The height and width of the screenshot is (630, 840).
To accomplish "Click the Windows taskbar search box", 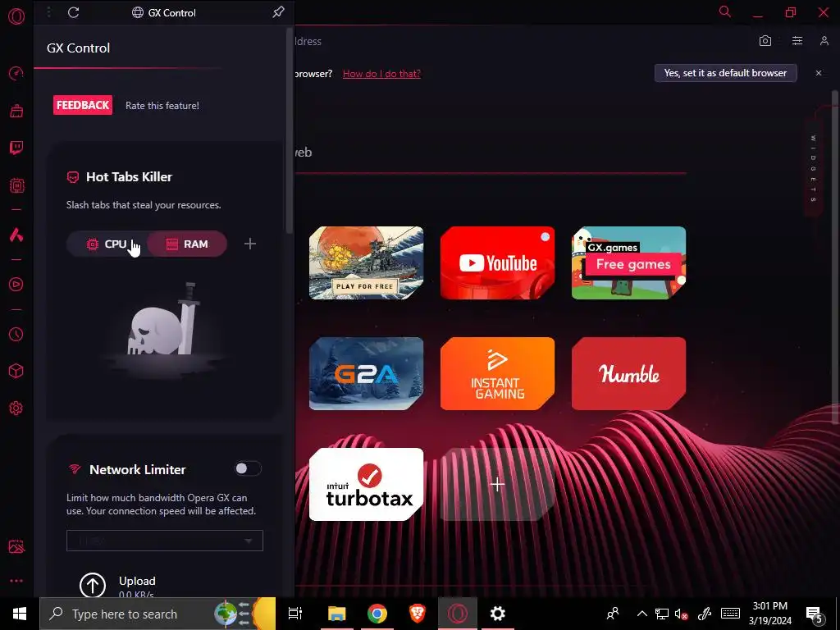I will coord(157,614).
